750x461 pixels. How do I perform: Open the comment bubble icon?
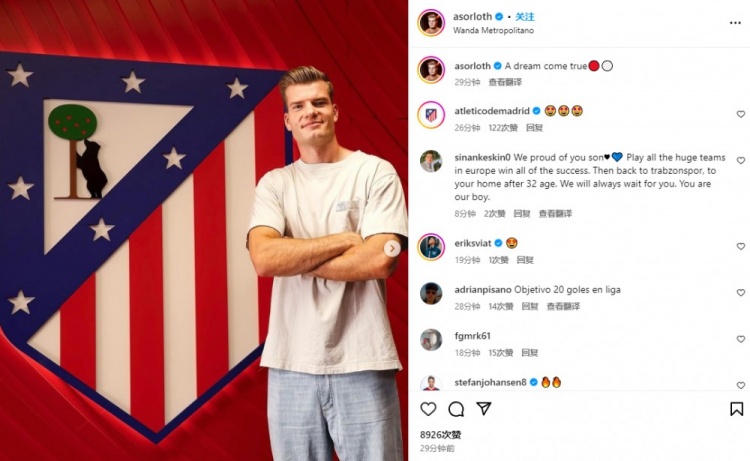tap(456, 409)
